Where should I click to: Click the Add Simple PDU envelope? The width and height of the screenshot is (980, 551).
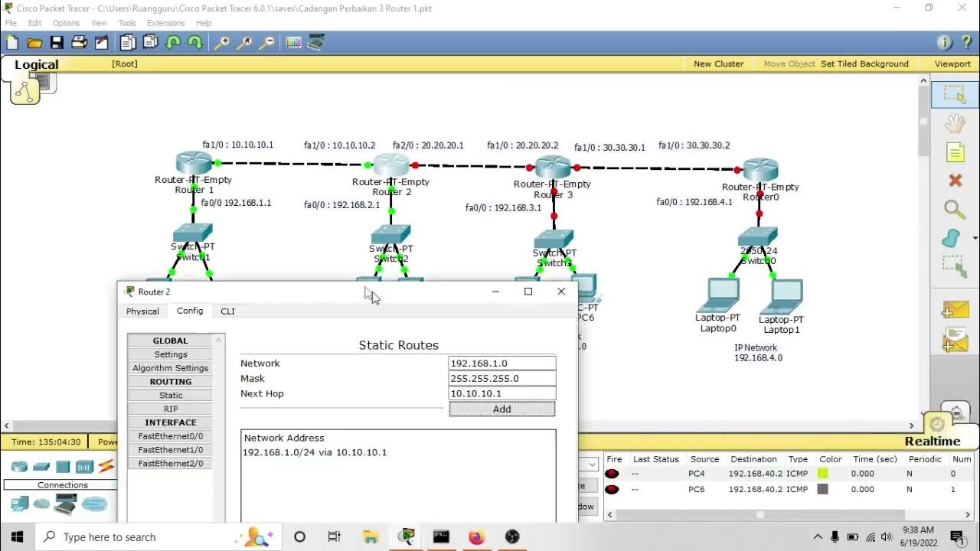click(955, 309)
